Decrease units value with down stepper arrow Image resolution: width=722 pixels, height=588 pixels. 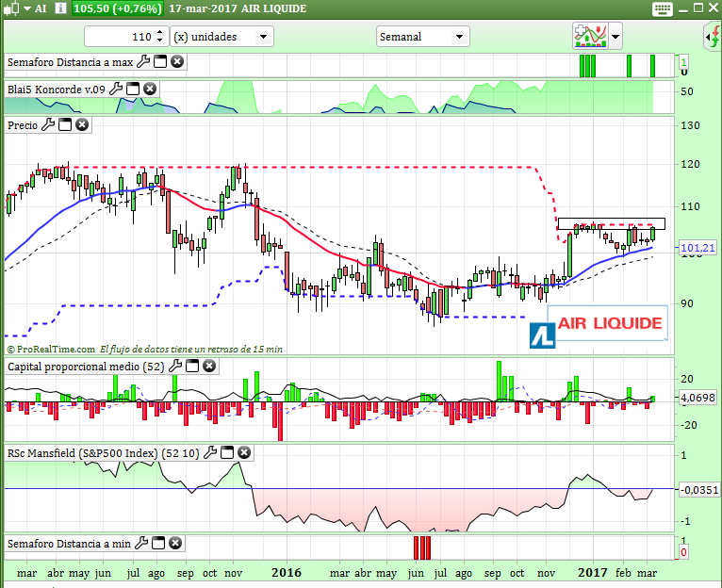point(160,41)
